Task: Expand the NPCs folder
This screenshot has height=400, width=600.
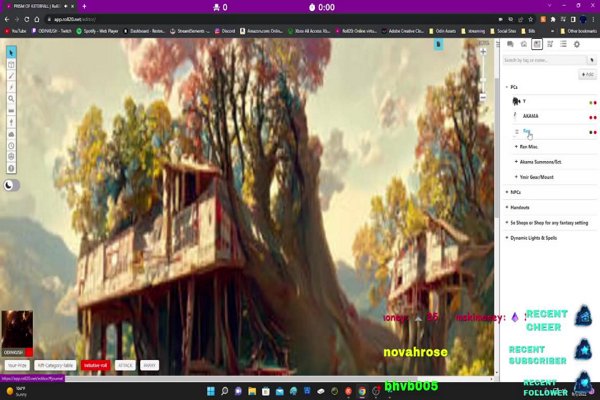Action: coord(513,192)
